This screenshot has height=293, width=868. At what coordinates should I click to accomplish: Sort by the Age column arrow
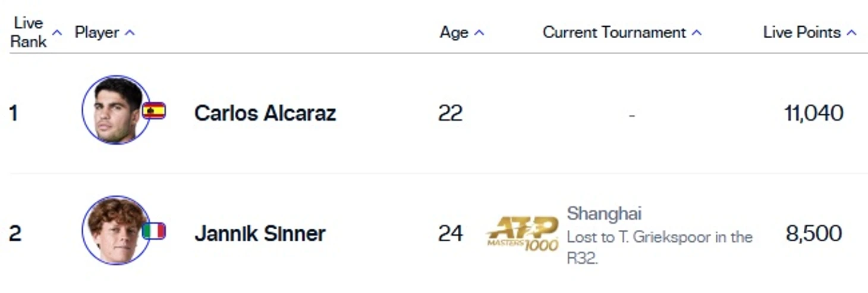pyautogui.click(x=479, y=32)
